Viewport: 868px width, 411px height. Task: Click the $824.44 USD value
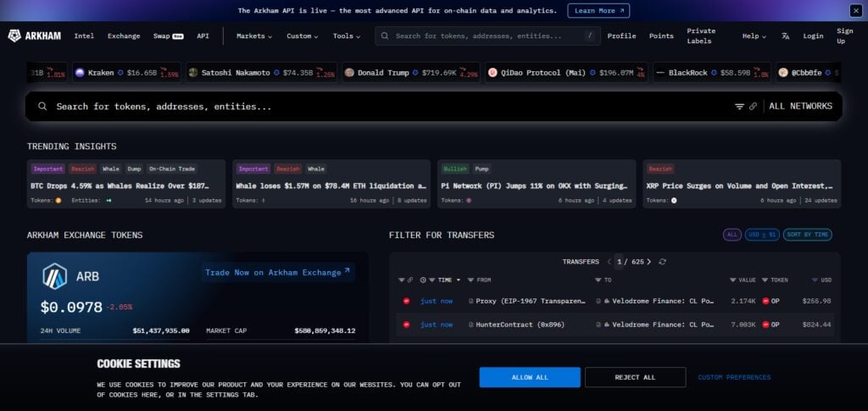click(816, 325)
